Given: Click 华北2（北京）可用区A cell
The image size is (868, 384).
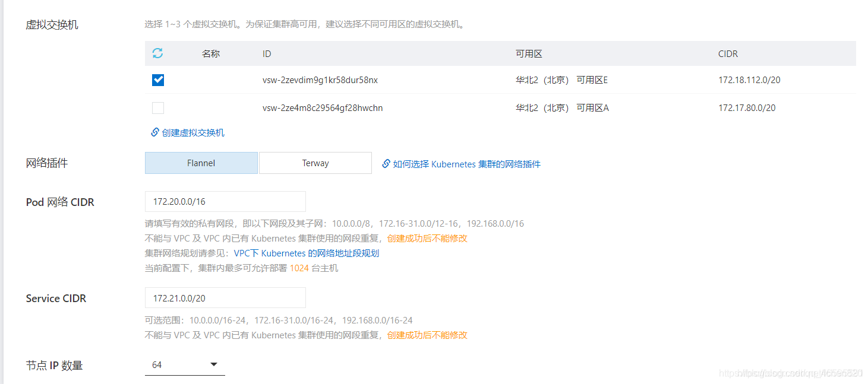Looking at the screenshot, I should pos(562,107).
